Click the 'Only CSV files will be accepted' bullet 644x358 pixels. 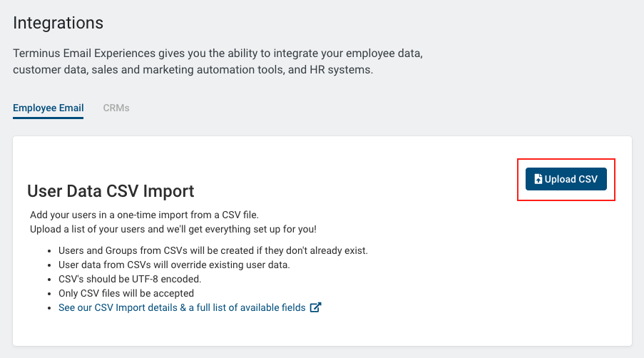click(x=126, y=293)
